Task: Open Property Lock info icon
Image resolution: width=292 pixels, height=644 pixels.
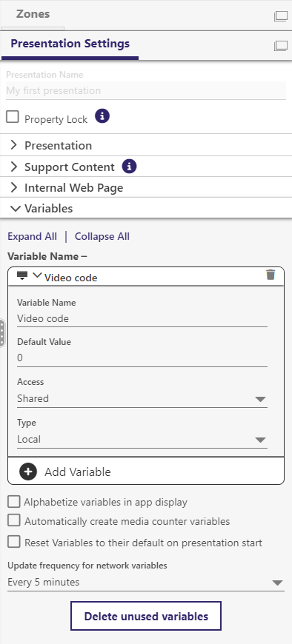Action: click(x=102, y=117)
